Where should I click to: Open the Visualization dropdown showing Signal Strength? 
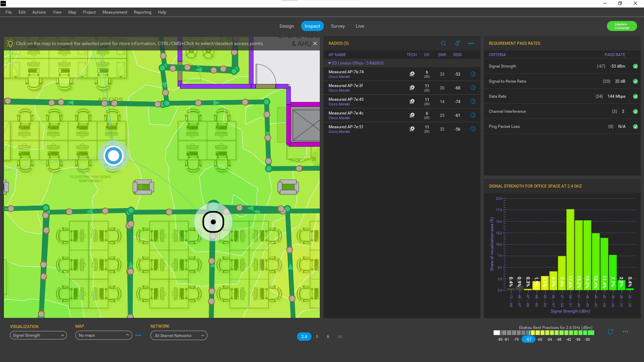coord(38,335)
